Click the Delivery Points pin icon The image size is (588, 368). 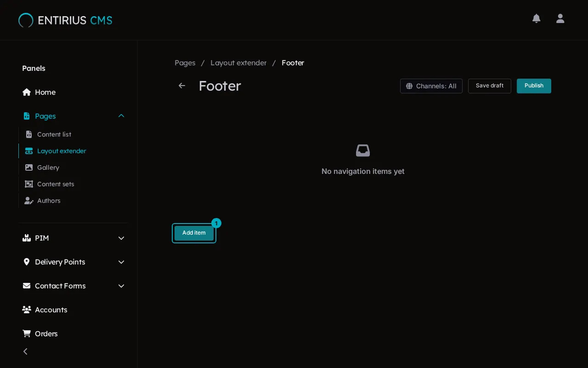[x=27, y=262]
